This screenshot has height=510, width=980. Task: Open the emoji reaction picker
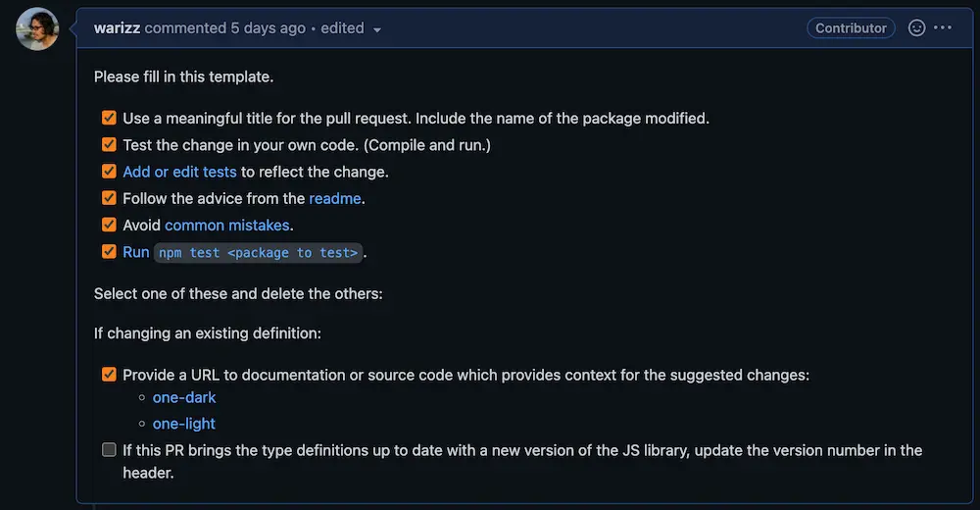[x=916, y=28]
